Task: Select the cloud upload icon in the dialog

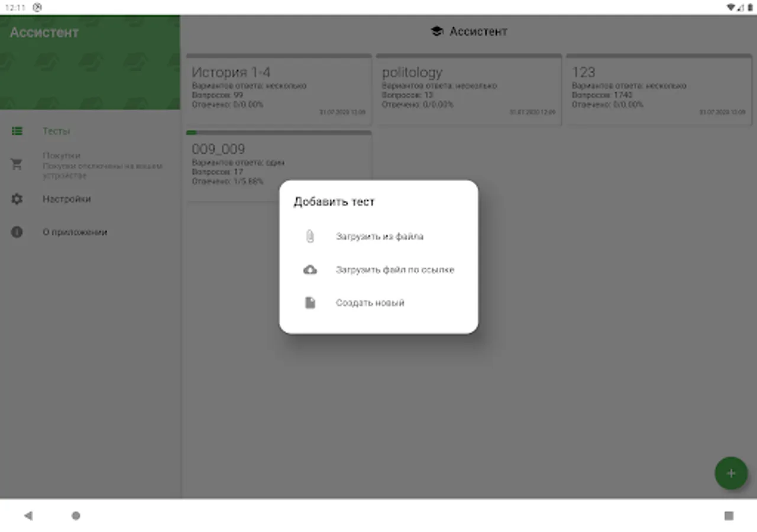Action: click(310, 270)
